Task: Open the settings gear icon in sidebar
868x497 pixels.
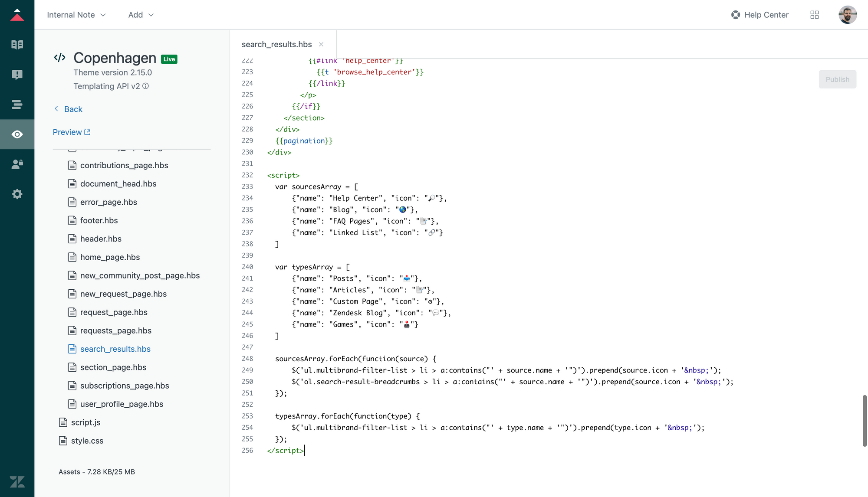Action: point(17,194)
